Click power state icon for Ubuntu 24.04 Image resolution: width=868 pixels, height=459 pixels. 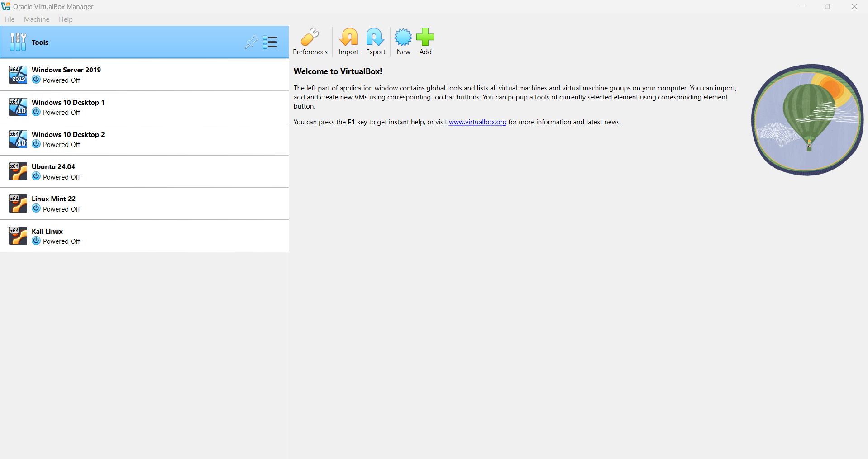36,176
